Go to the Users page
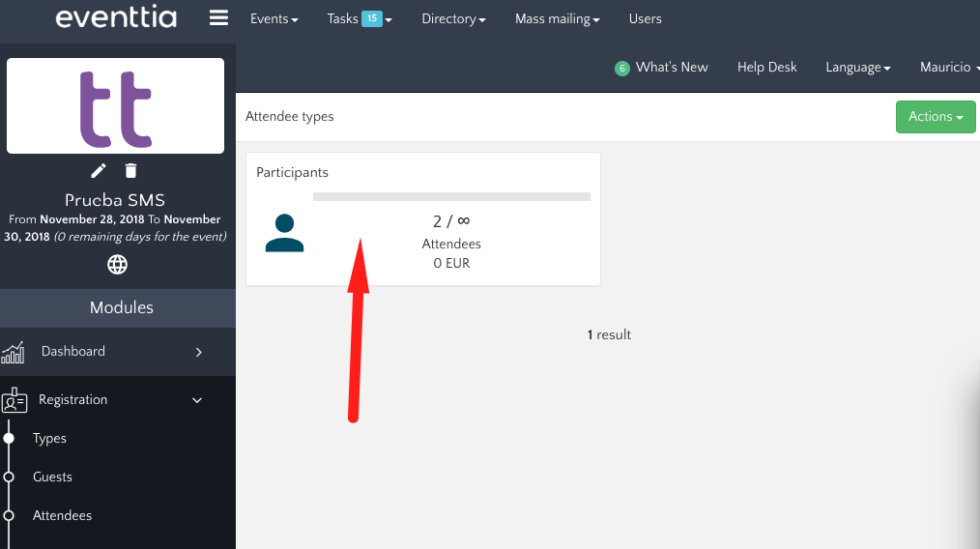 tap(645, 19)
